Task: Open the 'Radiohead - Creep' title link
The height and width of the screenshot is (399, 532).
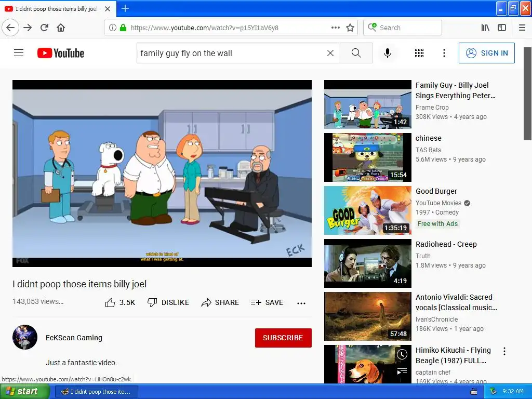Action: pos(446,244)
